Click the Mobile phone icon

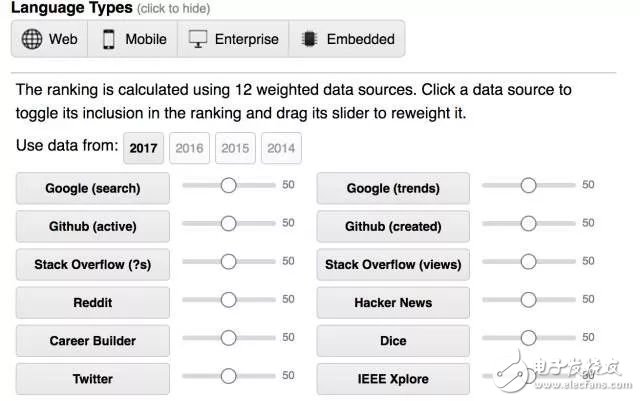[108, 39]
